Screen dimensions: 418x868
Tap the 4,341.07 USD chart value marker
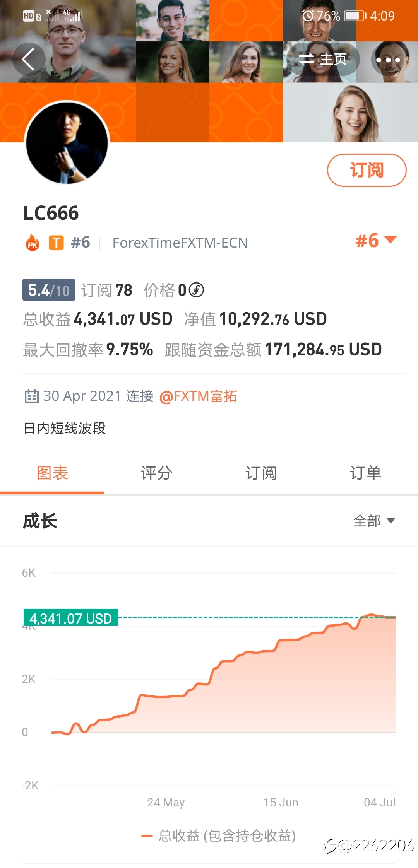71,618
